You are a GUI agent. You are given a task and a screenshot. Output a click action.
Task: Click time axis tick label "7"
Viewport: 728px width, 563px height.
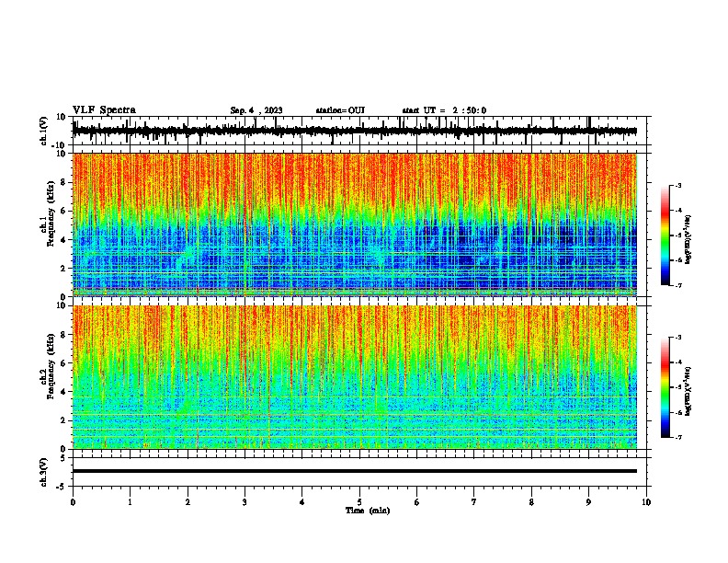click(x=474, y=502)
